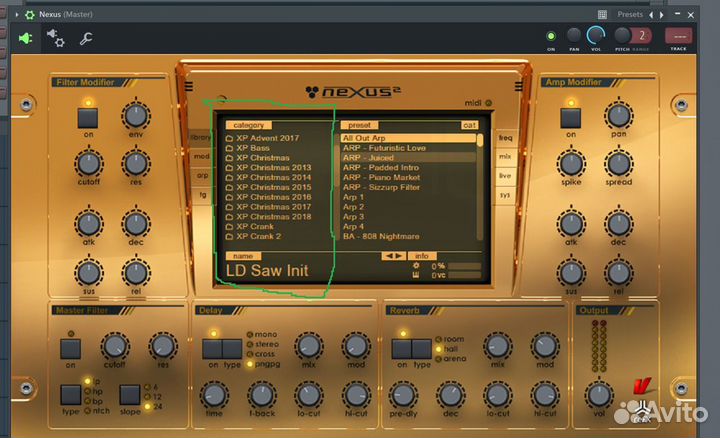Screen dimensions: 720x438
Task: Switch to the mix tab
Action: (505, 157)
